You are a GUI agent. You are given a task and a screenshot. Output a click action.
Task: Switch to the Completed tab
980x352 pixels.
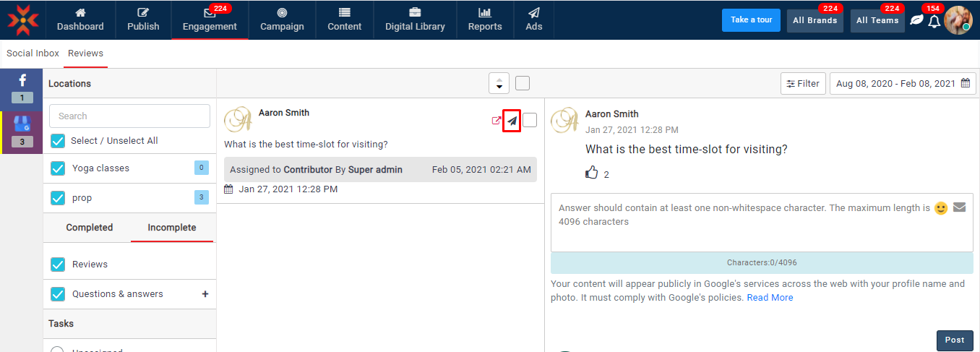point(90,228)
